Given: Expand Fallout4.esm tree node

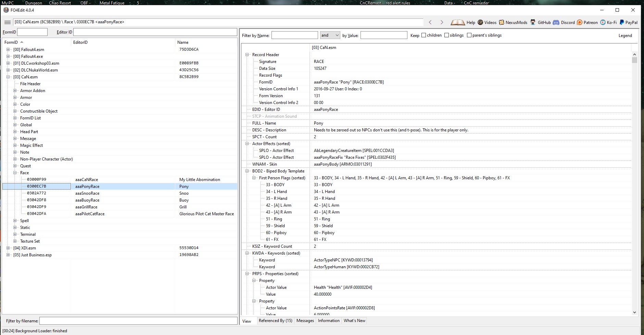Looking at the screenshot, I should pyautogui.click(x=8, y=50).
